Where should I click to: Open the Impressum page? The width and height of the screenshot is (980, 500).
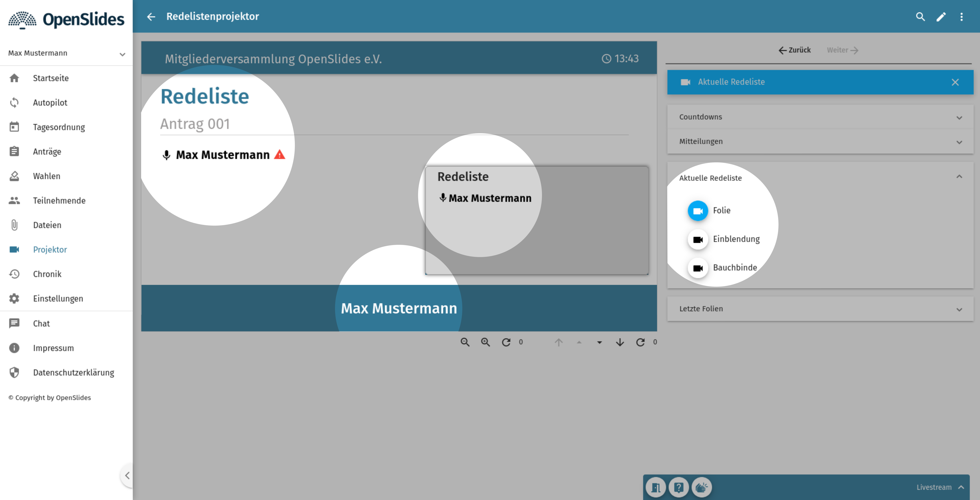pos(67,348)
